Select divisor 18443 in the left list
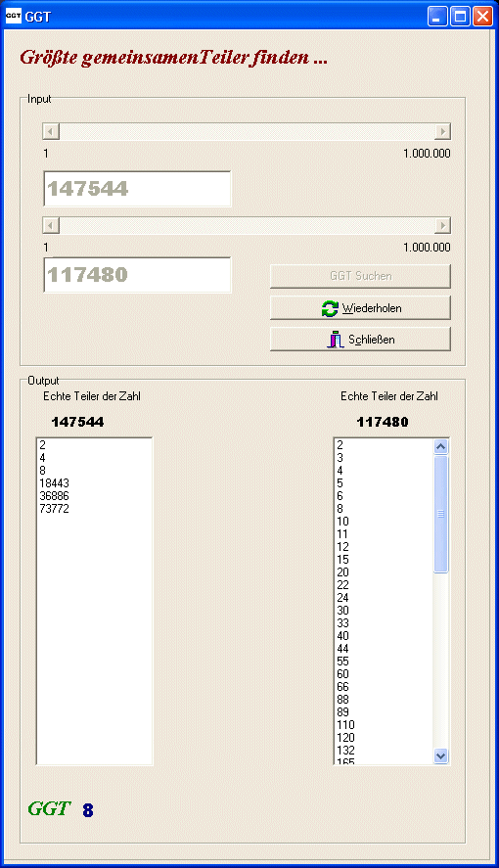This screenshot has height=868, width=499. [x=54, y=483]
